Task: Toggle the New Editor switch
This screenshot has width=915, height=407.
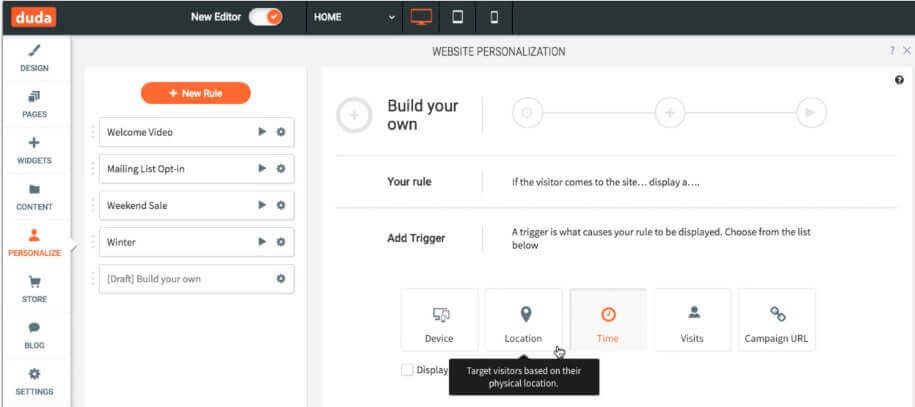Action: click(x=266, y=17)
